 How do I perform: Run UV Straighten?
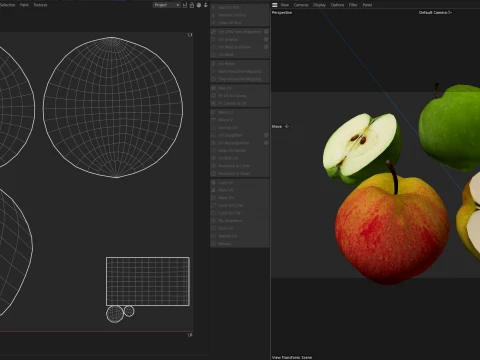tap(237, 135)
